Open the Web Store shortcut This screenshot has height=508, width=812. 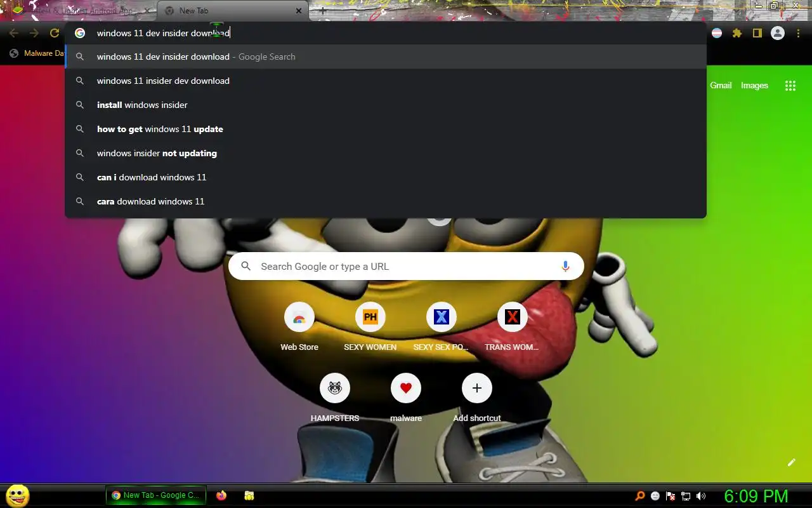pos(299,327)
